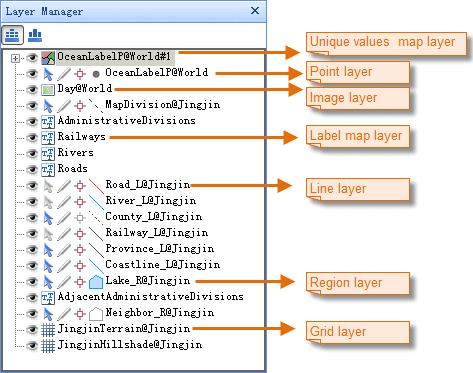The width and height of the screenshot is (473, 373).
Task: Select the Province_L@Jingjin layer name
Action: (160, 249)
